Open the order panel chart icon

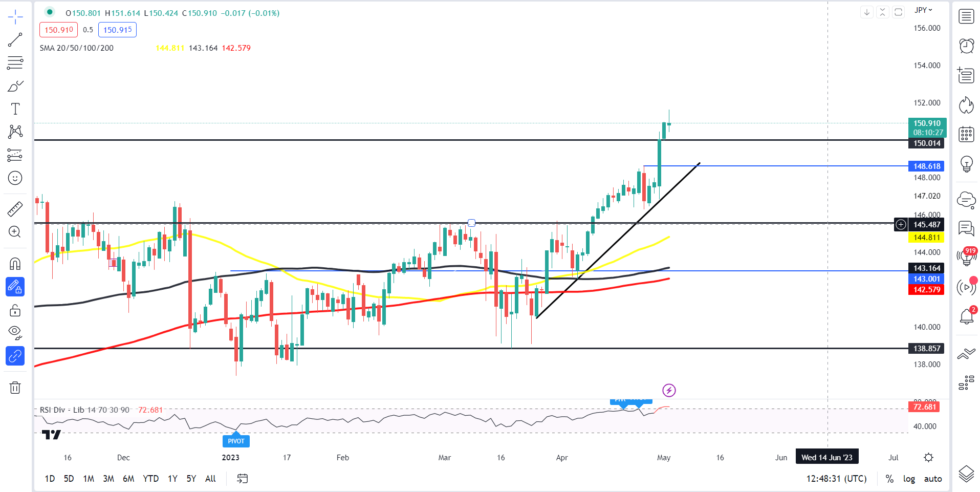tap(966, 353)
